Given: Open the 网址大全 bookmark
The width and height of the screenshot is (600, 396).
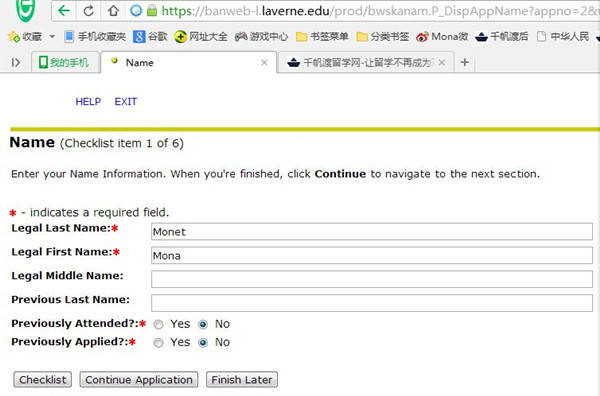Looking at the screenshot, I should pos(201,37).
